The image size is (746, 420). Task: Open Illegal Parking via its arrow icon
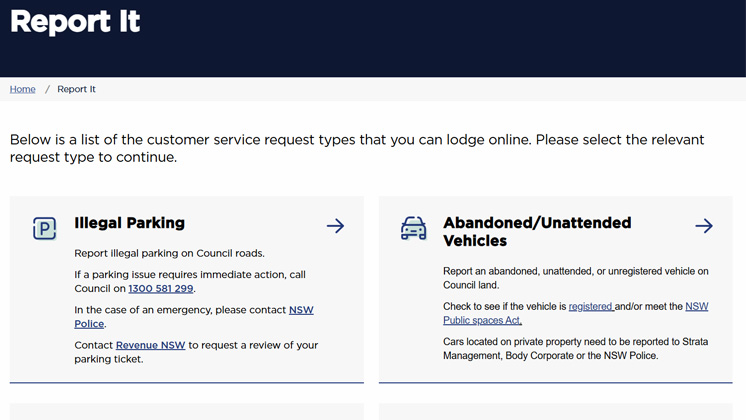click(x=335, y=225)
